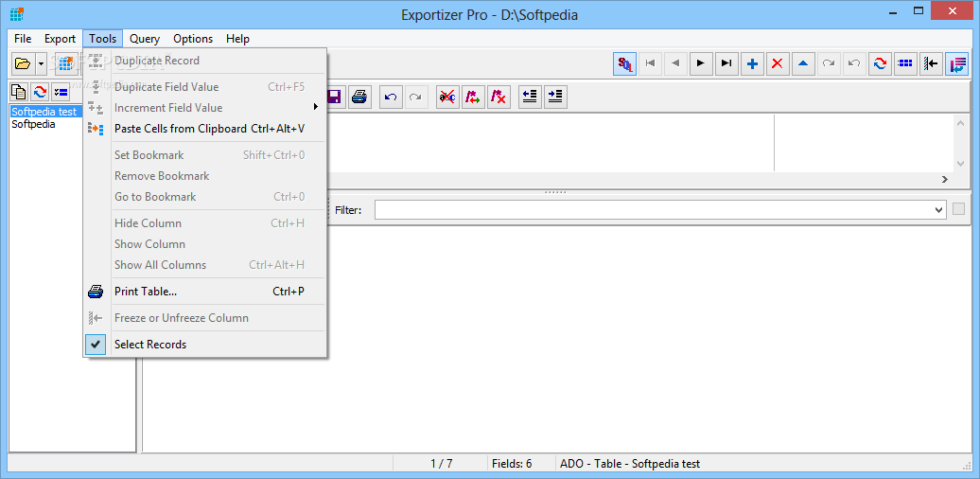Click the open folder icon

tap(23, 63)
